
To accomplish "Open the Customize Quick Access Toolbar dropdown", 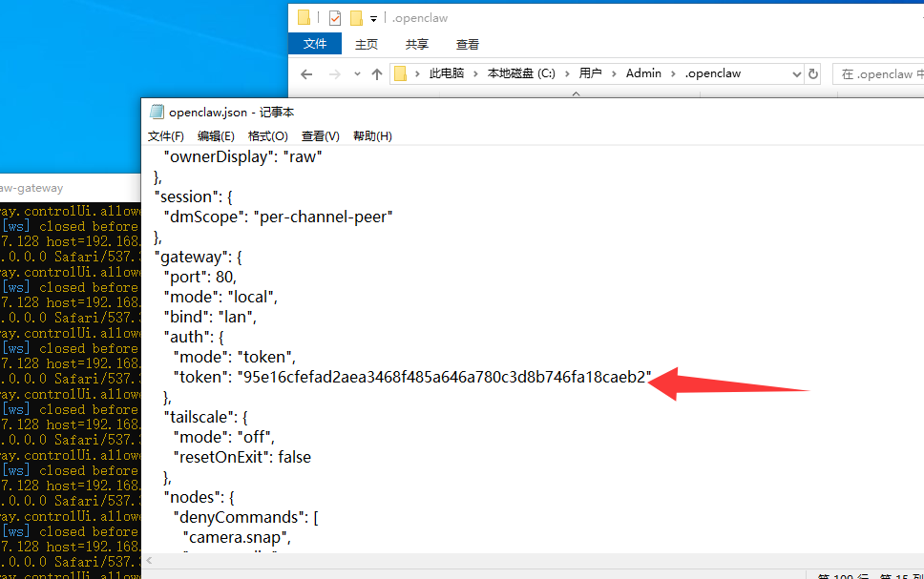I will pyautogui.click(x=374, y=18).
